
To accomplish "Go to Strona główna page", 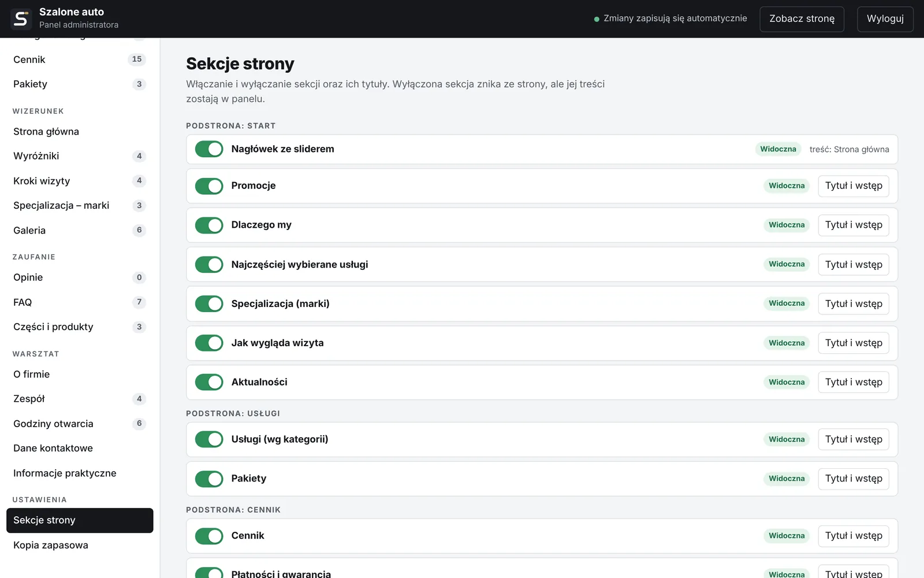I will click(80, 132).
